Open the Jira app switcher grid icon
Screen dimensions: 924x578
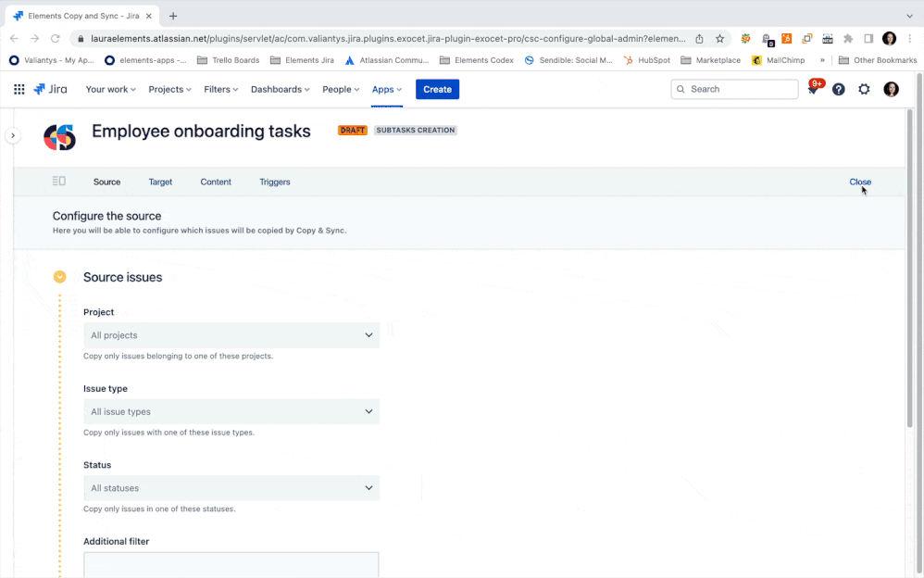click(x=19, y=89)
